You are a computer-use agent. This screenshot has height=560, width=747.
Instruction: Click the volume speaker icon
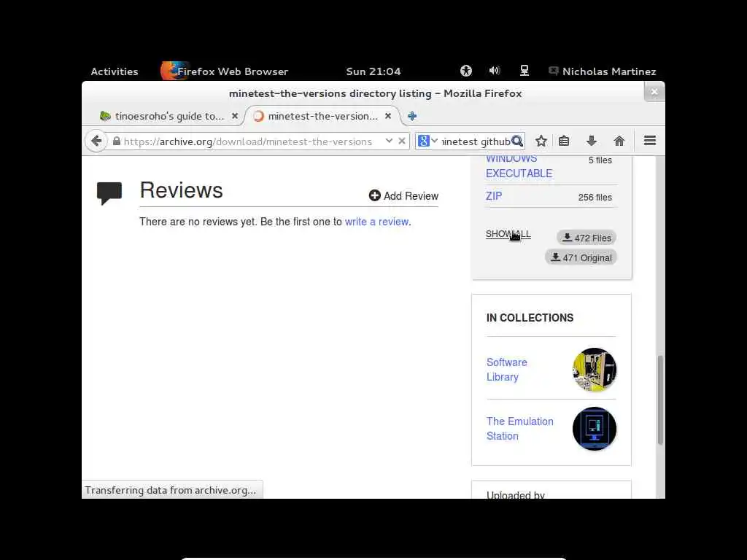pyautogui.click(x=495, y=71)
